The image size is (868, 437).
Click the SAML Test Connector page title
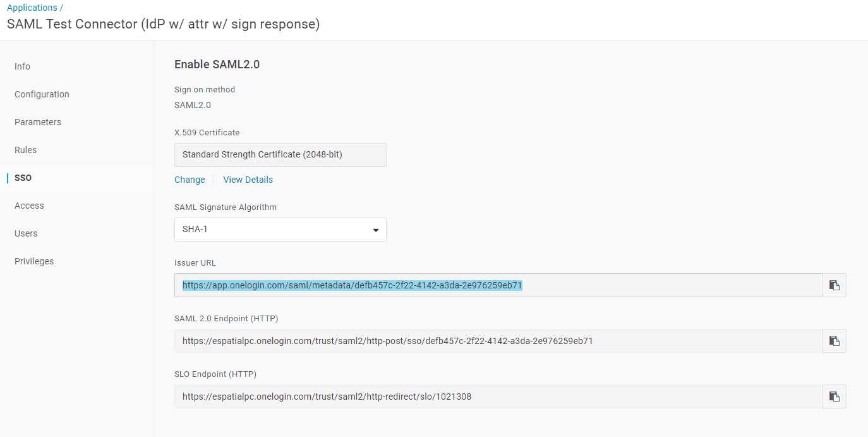point(163,24)
